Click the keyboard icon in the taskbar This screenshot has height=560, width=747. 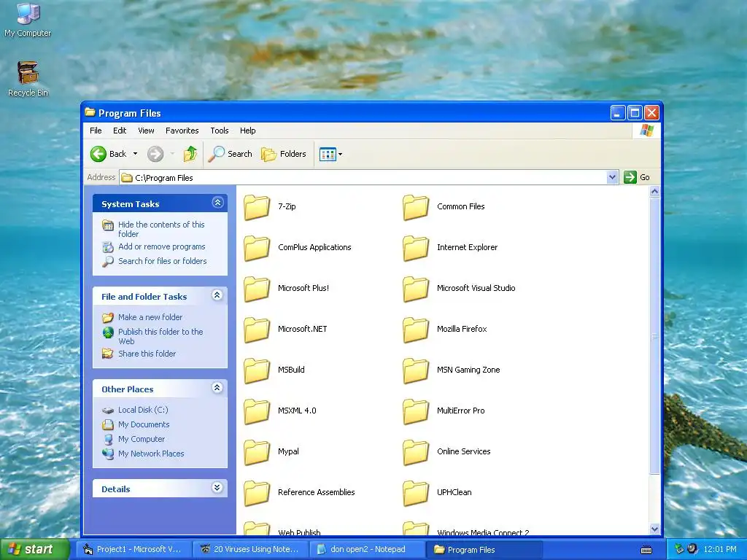[x=646, y=550]
